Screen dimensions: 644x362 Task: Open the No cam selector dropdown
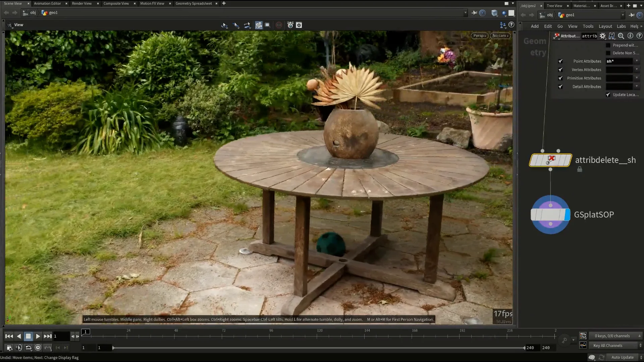[x=500, y=36]
